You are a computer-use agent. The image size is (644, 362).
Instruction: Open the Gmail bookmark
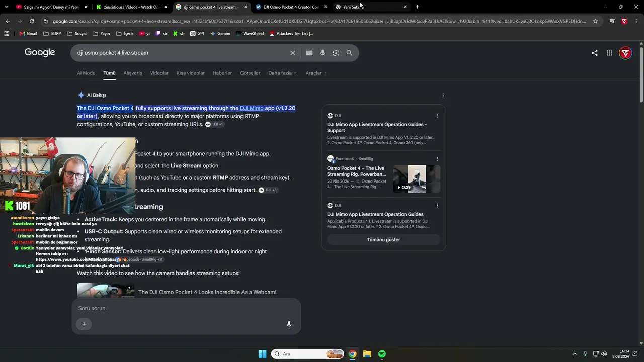tap(28, 34)
